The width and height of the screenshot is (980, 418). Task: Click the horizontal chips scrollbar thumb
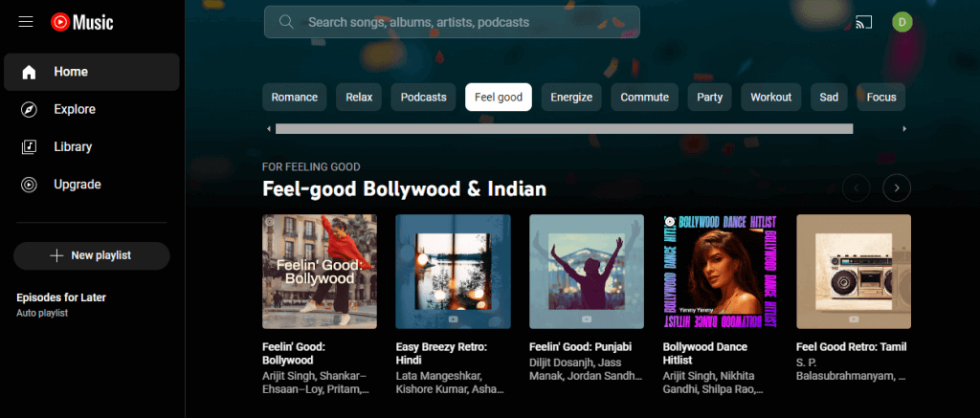pyautogui.click(x=564, y=129)
